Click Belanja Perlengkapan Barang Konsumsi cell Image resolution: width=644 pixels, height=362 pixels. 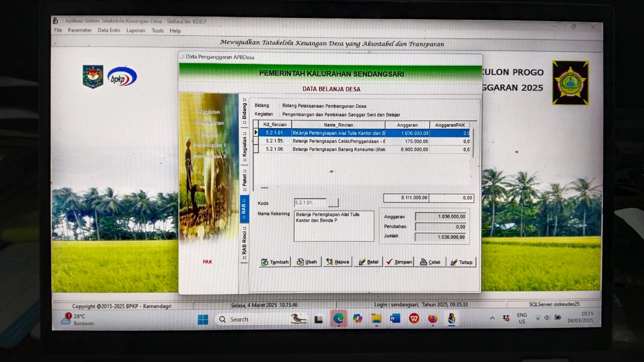pos(338,149)
